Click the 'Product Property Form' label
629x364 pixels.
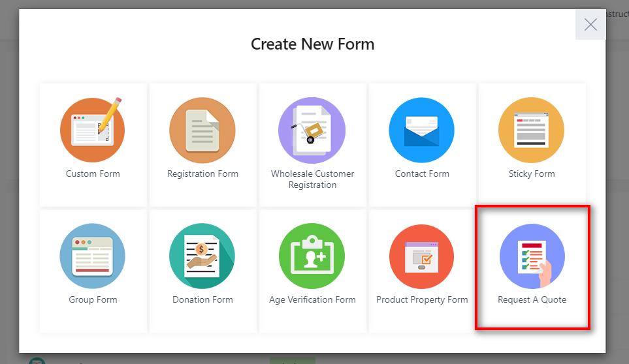422,299
